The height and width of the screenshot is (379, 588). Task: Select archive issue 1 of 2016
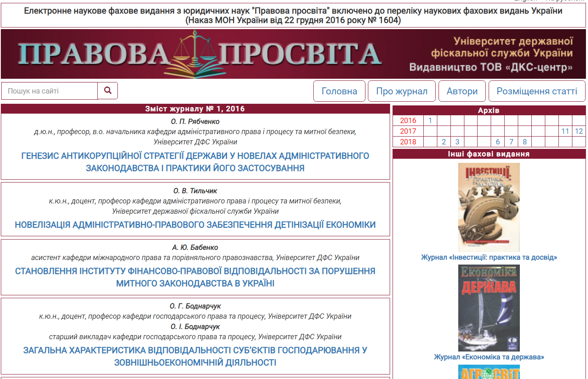coord(430,121)
